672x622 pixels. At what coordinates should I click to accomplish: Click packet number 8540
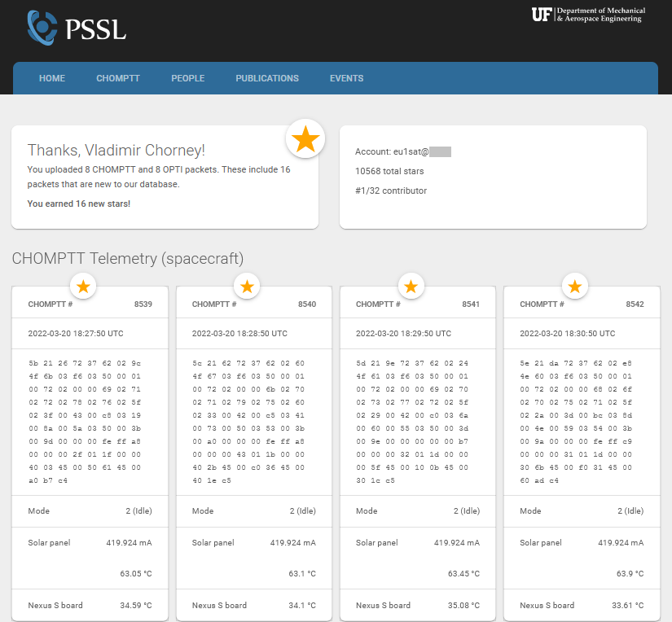307,304
